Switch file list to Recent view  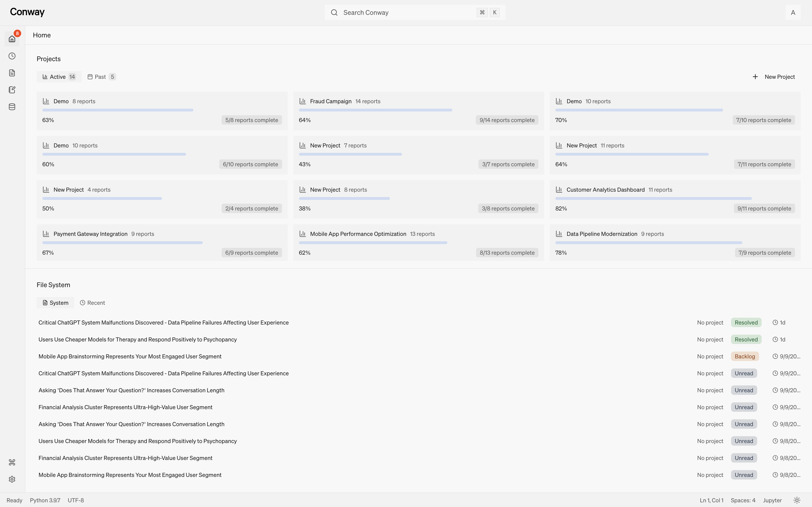pyautogui.click(x=93, y=302)
